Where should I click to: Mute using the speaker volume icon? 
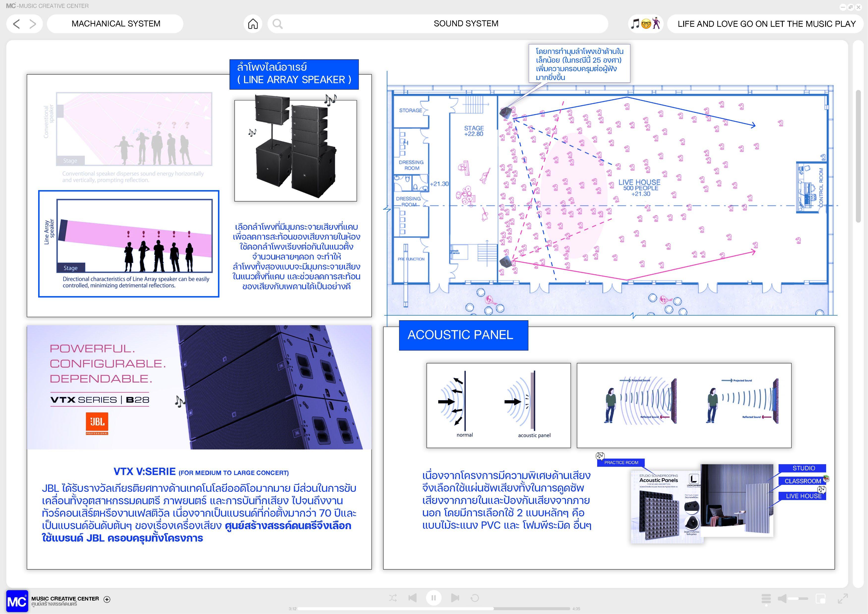point(782,598)
